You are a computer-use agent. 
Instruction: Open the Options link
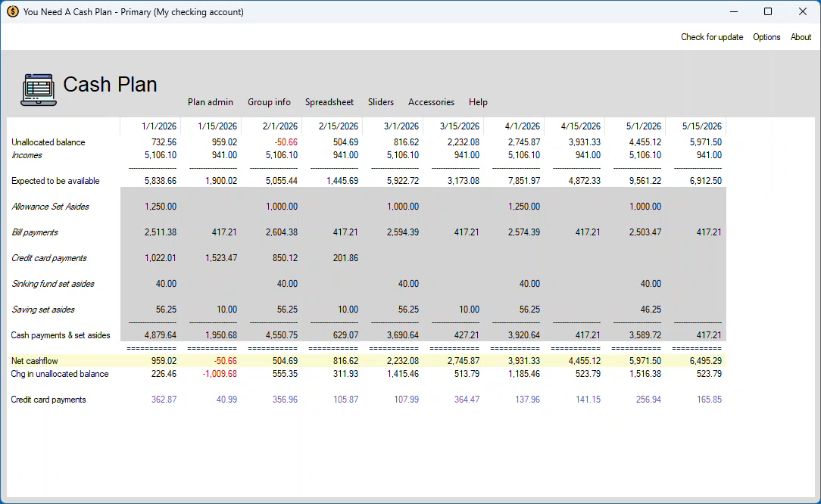point(766,37)
